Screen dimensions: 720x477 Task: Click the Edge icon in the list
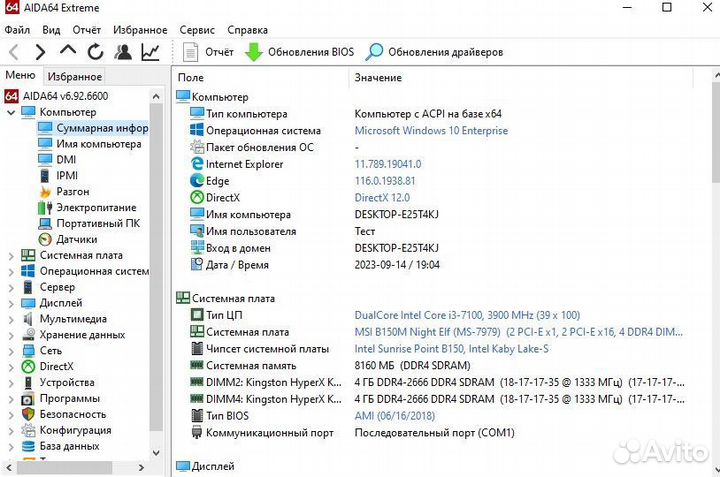click(x=197, y=181)
